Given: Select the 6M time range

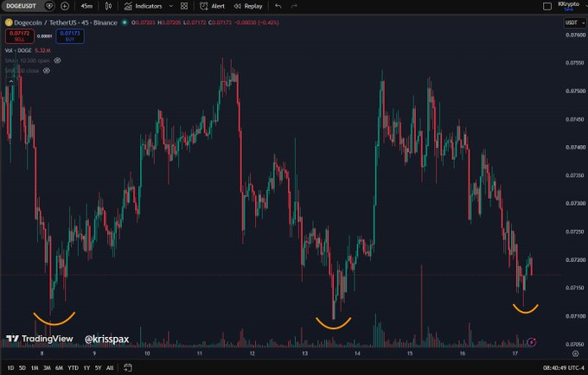Looking at the screenshot, I should click(60, 368).
